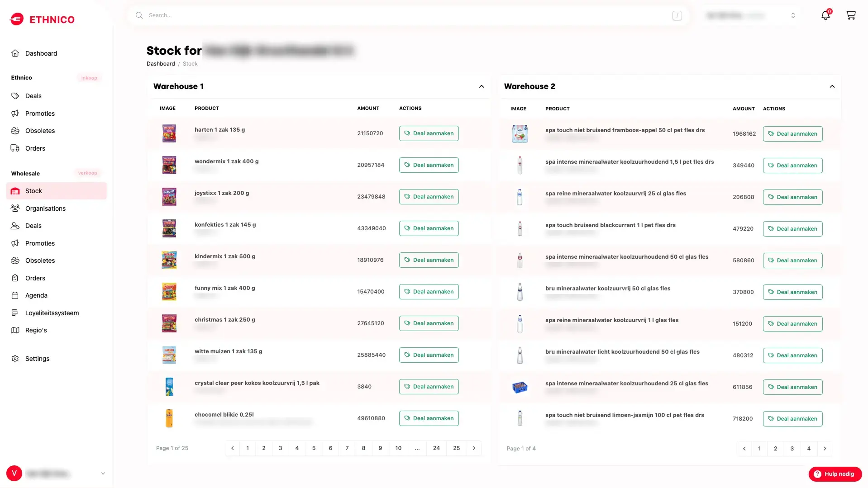Create deal for chocomel blikje 0,25l

(x=429, y=418)
